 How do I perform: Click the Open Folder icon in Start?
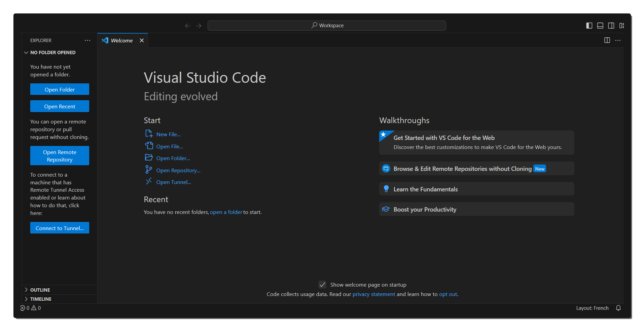coord(149,157)
